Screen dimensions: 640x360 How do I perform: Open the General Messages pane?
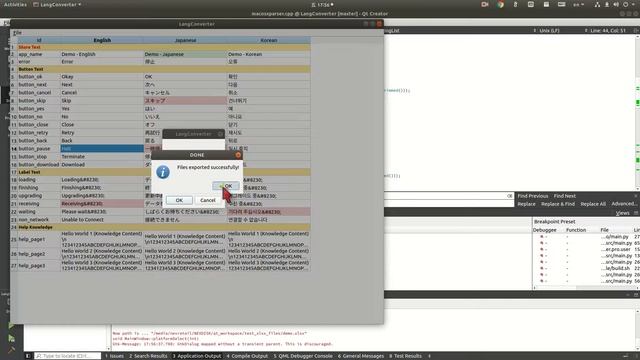[x=360, y=356]
